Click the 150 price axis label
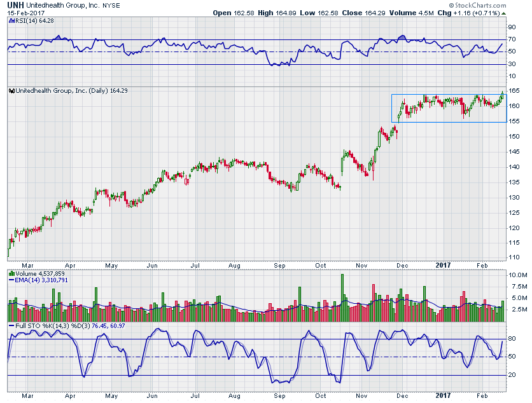The width and height of the screenshot is (532, 403). (514, 137)
